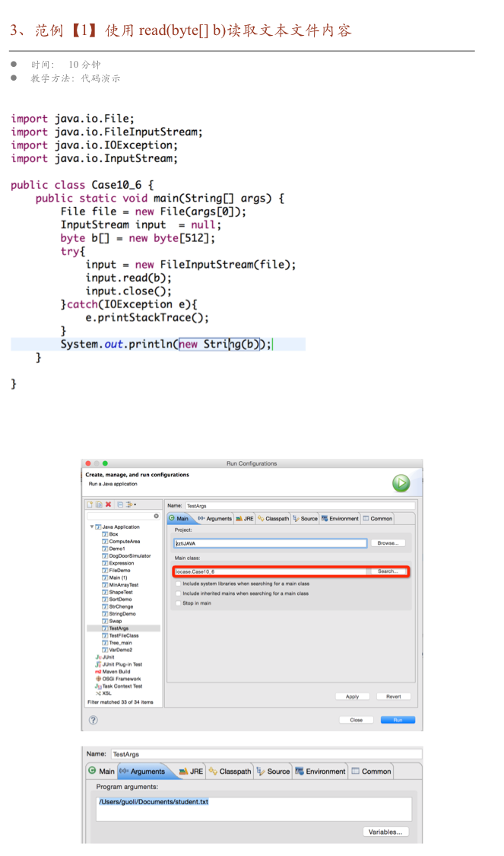This screenshot has height=856, width=504.
Task: Select JRE tab in the Program arguments panel
Action: [x=192, y=772]
